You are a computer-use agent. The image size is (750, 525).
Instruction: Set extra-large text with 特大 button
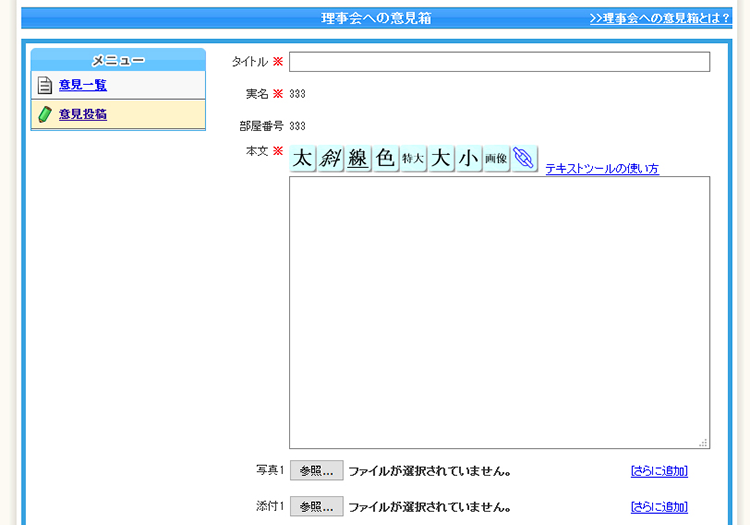413,159
